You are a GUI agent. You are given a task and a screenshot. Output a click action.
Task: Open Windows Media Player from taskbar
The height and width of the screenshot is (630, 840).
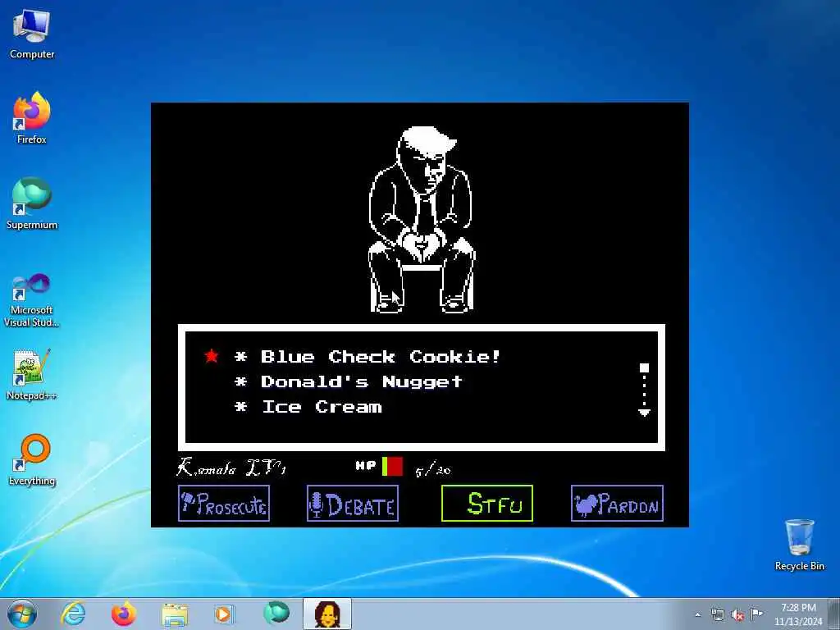pyautogui.click(x=224, y=614)
